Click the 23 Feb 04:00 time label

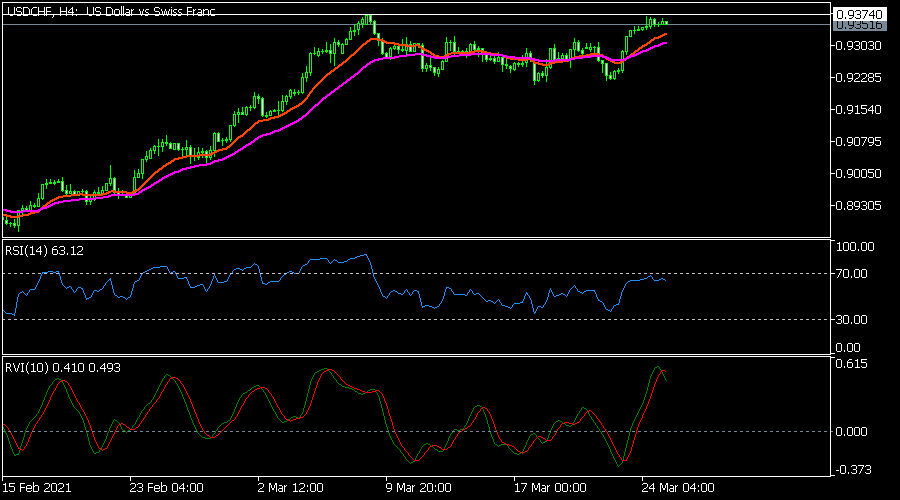166,488
